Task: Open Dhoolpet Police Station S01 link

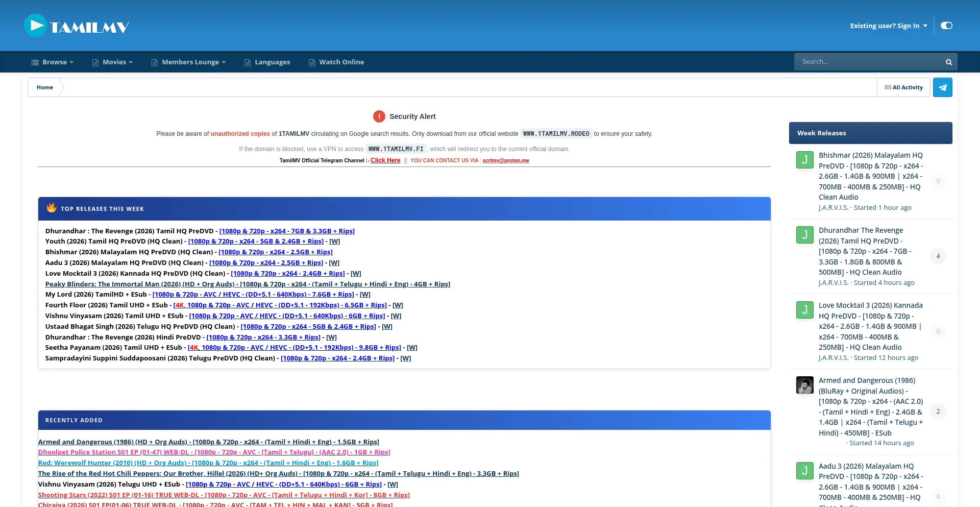Action: [214, 452]
